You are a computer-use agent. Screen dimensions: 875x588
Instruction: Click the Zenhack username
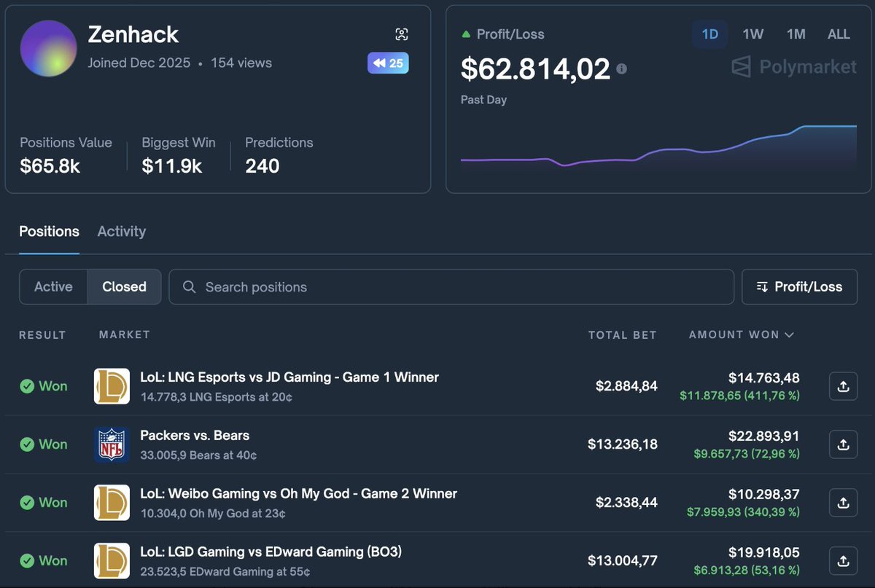pyautogui.click(x=133, y=34)
